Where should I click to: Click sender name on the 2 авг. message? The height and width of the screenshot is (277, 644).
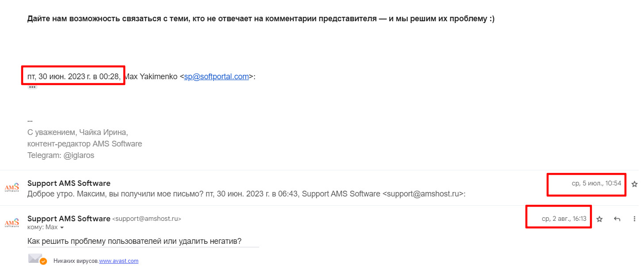(x=69, y=219)
